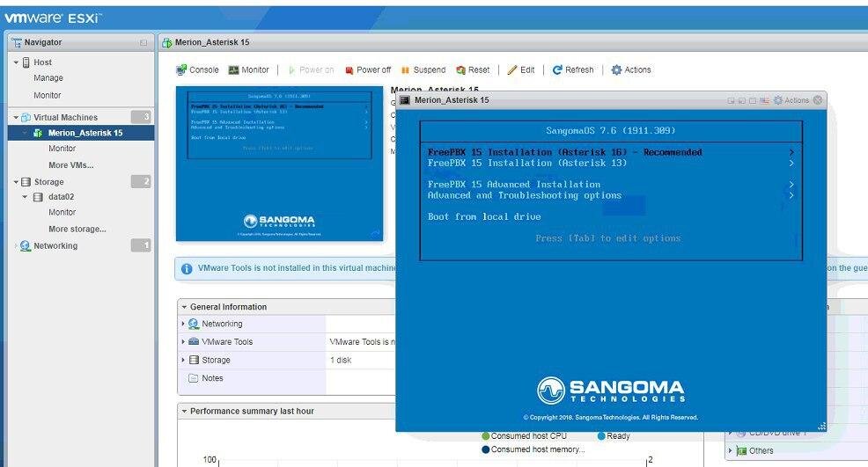Expand the Others hardware row

(730, 450)
